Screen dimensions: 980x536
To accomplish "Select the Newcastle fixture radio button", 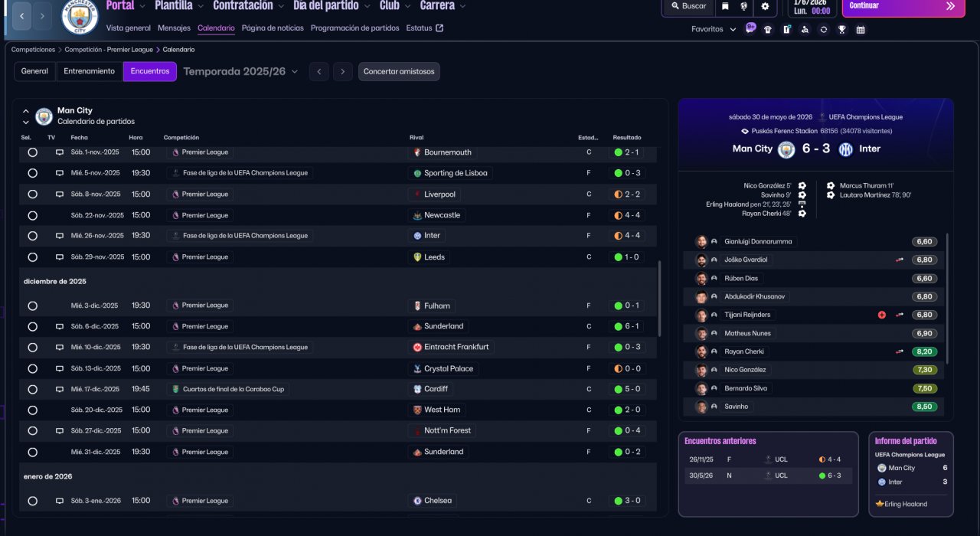I will 32,215.
